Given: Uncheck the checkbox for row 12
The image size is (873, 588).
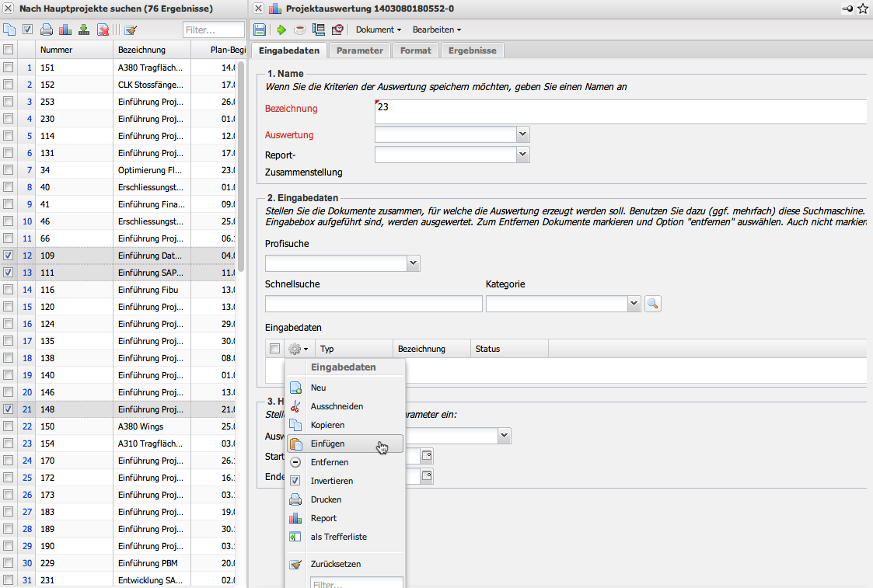Looking at the screenshot, I should point(9,256).
